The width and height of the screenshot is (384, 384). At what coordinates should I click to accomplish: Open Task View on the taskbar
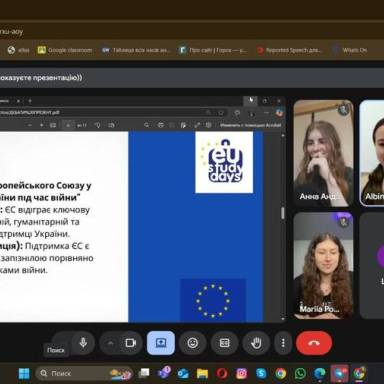(x=144, y=373)
